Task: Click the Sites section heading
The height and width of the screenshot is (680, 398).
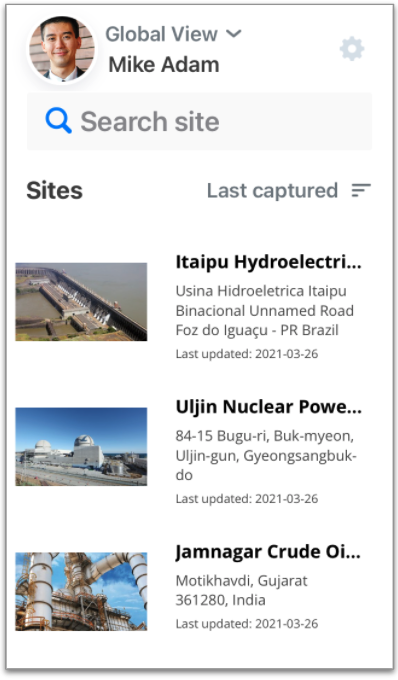Action: tap(55, 190)
